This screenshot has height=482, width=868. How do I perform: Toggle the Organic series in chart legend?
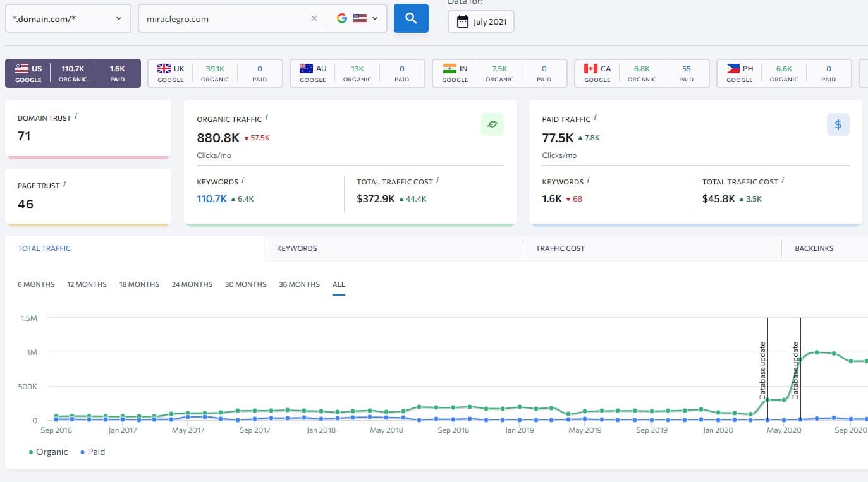click(49, 452)
